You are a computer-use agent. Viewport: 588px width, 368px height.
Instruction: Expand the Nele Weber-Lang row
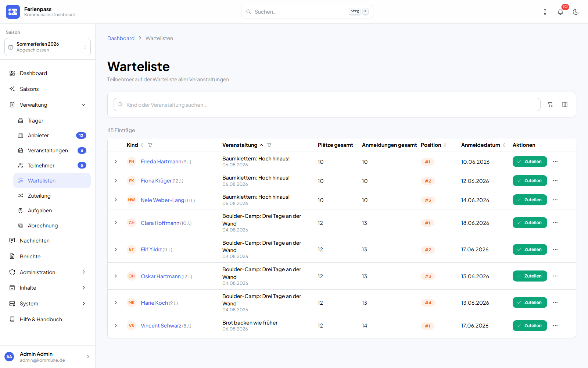pos(116,200)
